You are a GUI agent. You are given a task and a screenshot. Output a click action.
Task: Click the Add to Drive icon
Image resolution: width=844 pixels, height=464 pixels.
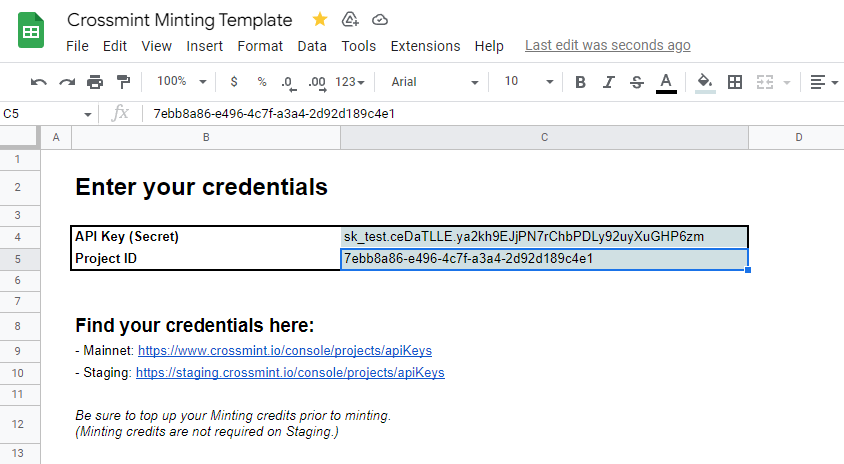pyautogui.click(x=350, y=20)
